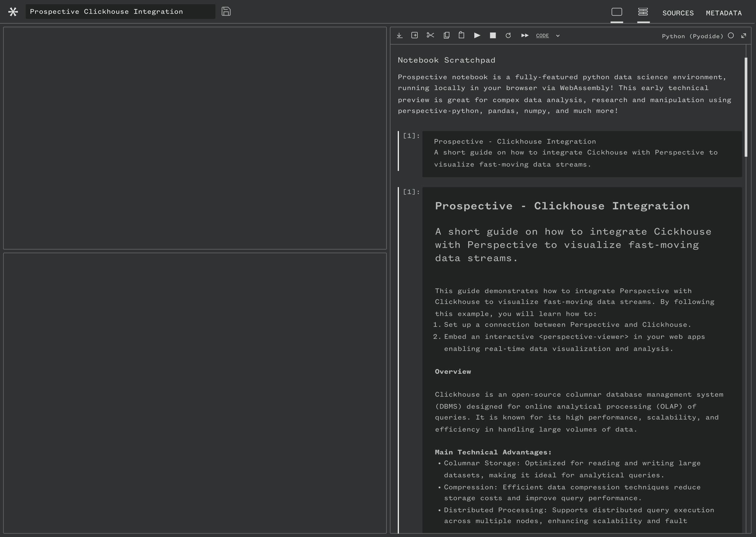Stop kernel execution with square button

[x=493, y=36]
